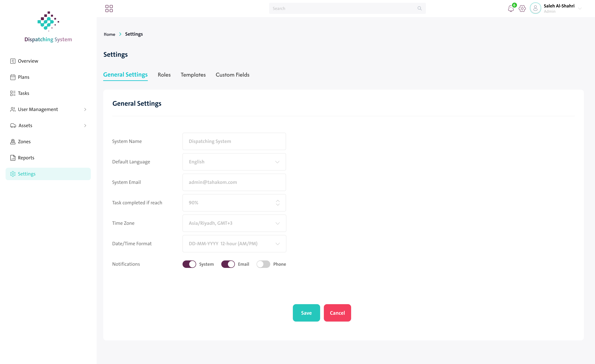Click the Save button
This screenshot has height=364, width=595.
click(306, 313)
